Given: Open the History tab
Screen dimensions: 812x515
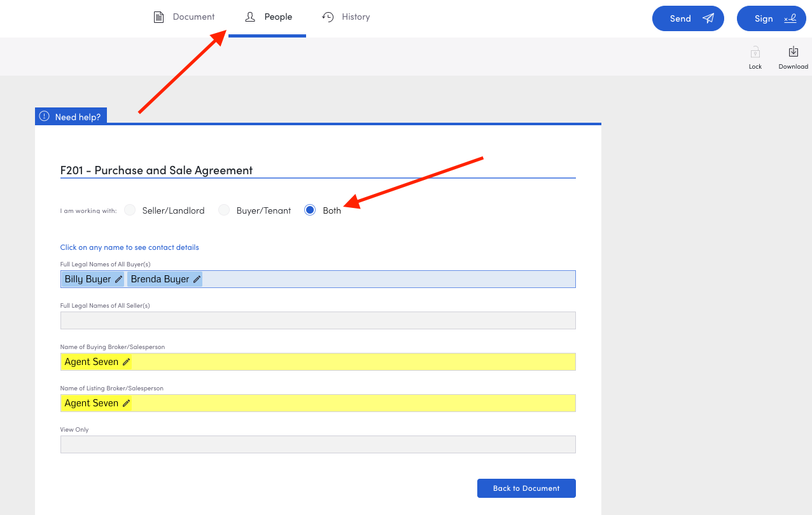Looking at the screenshot, I should pos(354,17).
